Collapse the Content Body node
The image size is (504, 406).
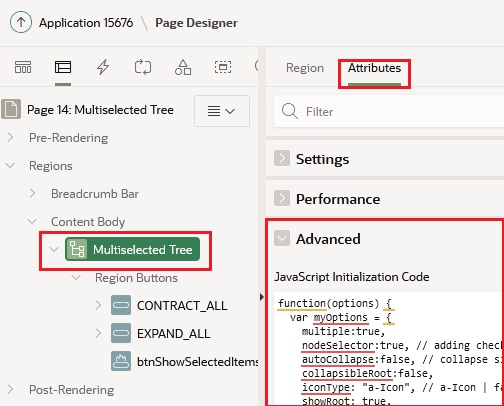coord(32,221)
